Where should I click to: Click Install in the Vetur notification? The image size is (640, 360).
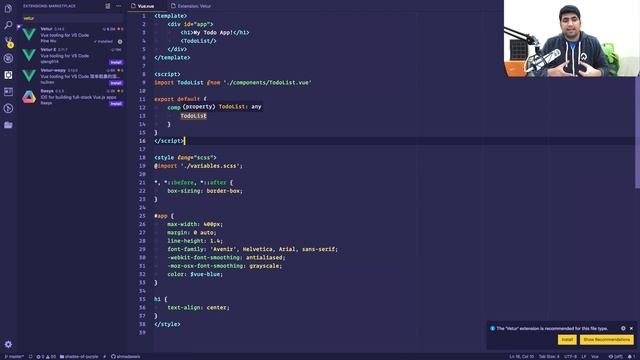pyautogui.click(x=567, y=340)
